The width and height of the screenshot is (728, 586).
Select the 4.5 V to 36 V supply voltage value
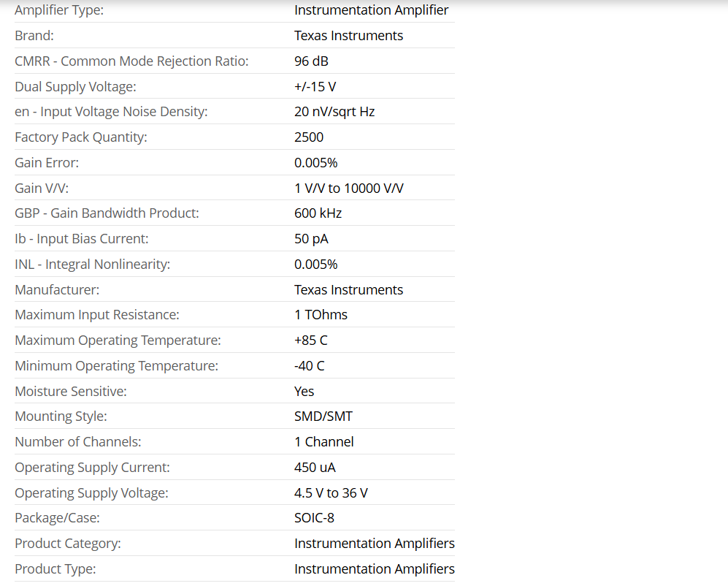coord(331,493)
